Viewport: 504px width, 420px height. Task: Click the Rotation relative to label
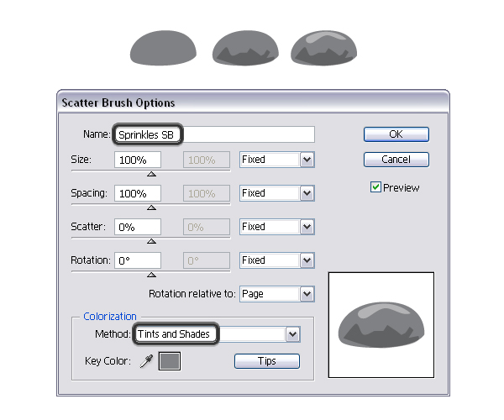(x=192, y=294)
